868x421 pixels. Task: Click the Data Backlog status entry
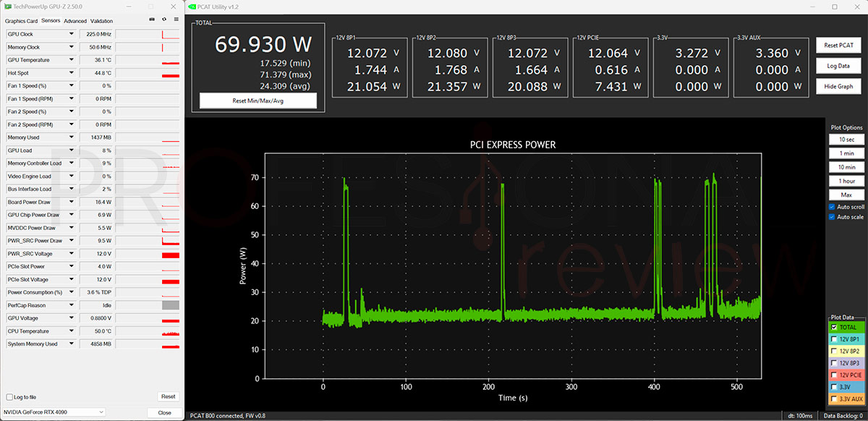point(844,416)
